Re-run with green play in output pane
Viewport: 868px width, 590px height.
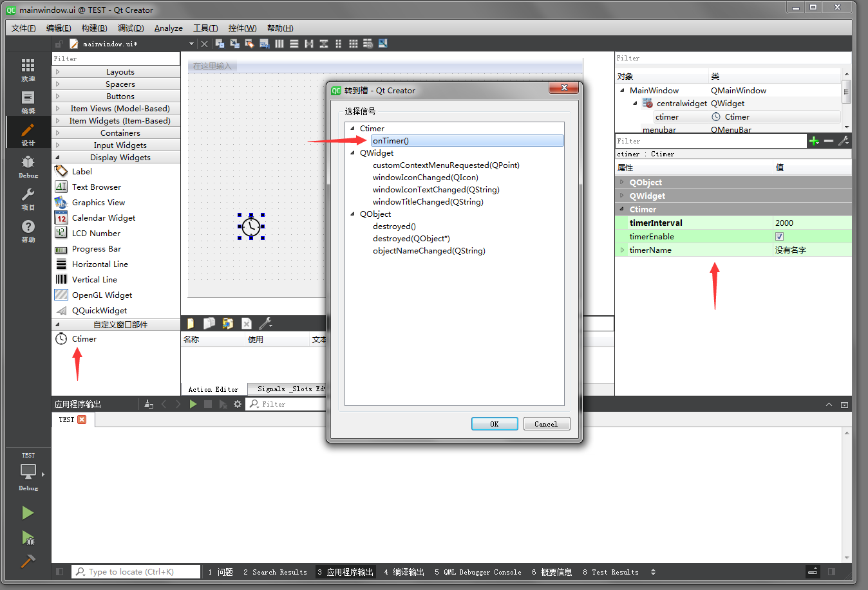[x=193, y=404]
